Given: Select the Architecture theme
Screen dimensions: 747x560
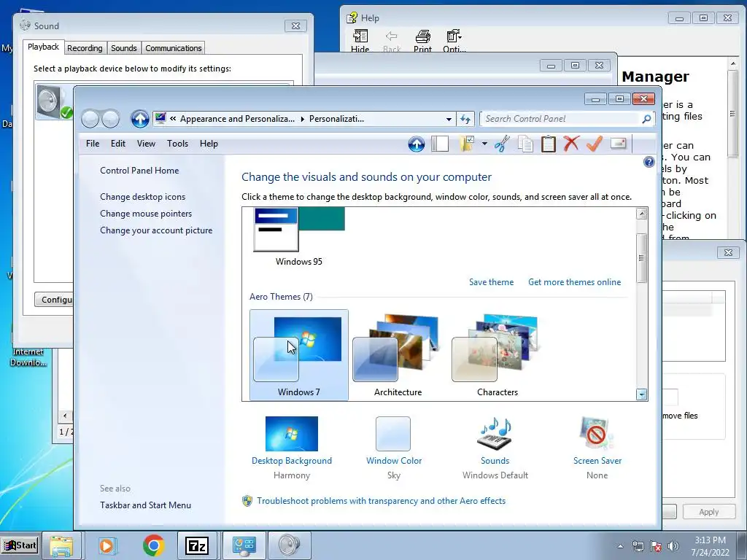Looking at the screenshot, I should tap(398, 355).
